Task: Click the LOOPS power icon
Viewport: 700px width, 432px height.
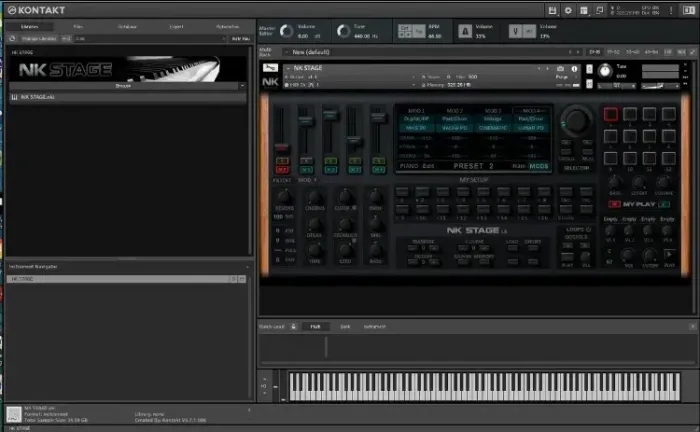Action: (588, 229)
